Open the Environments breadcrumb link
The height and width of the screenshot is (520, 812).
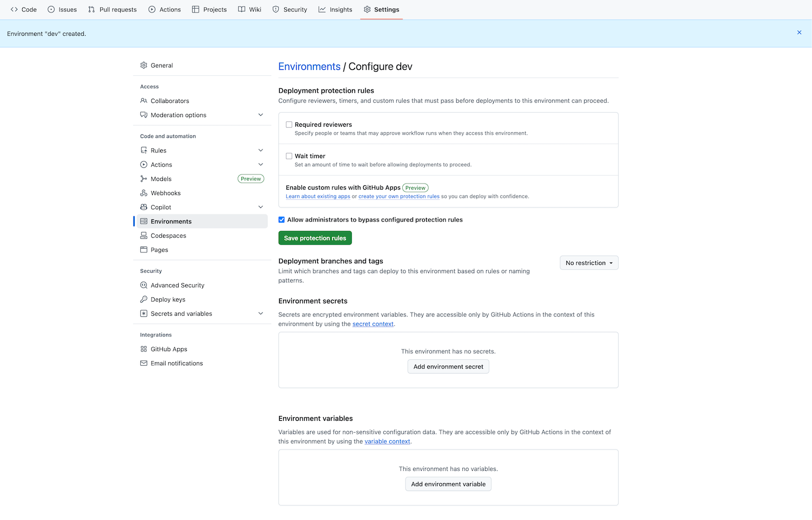pos(309,67)
